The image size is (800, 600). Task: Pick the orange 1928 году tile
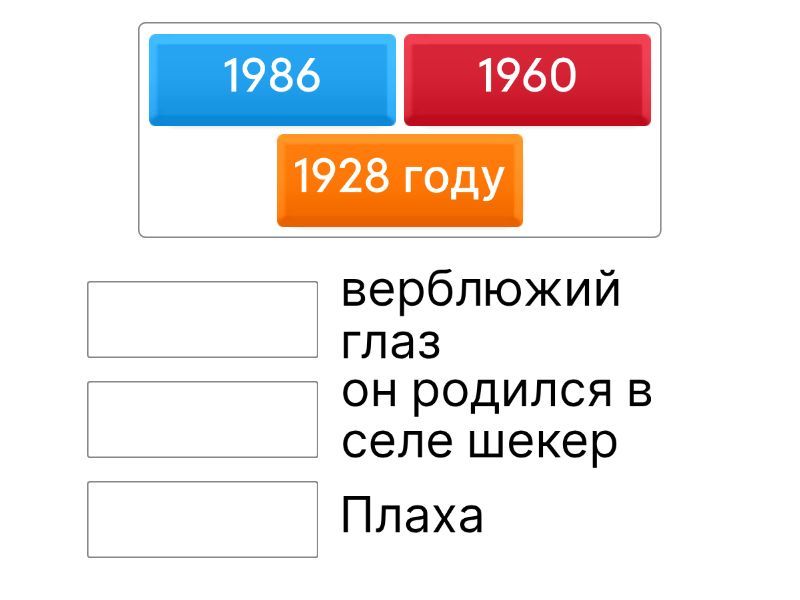pyautogui.click(x=399, y=180)
